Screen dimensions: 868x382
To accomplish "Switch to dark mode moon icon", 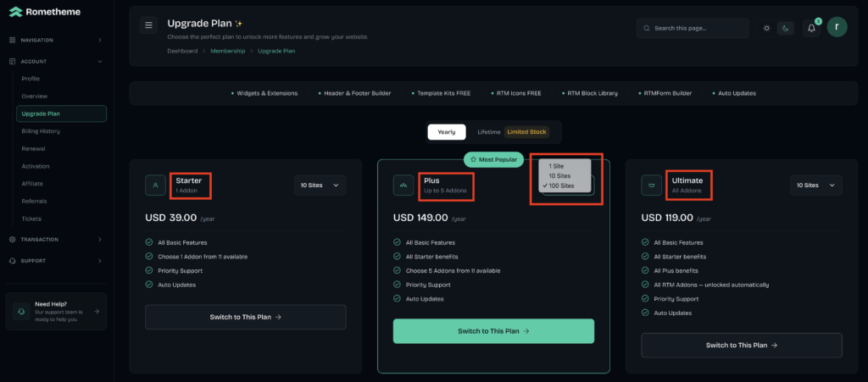I will click(x=786, y=28).
